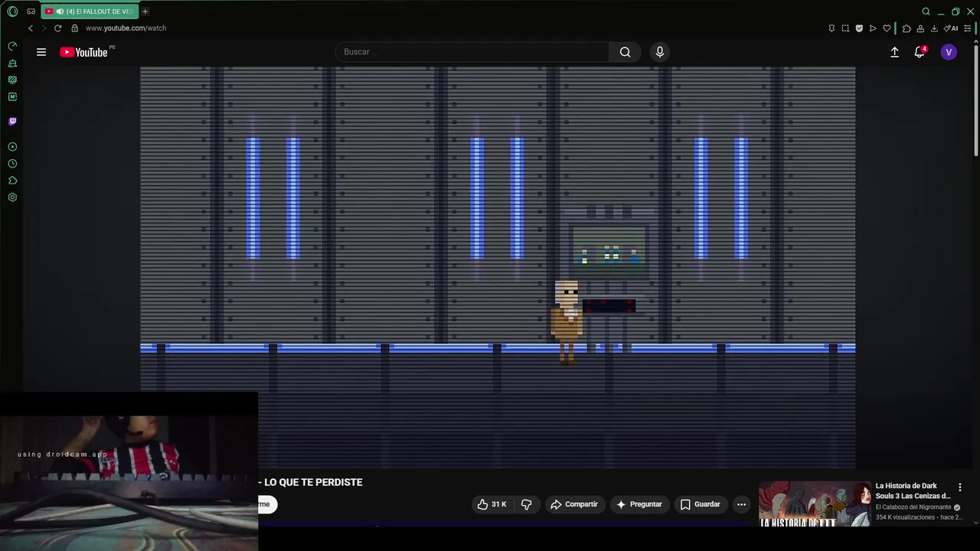Click the Compartir share button

(574, 504)
